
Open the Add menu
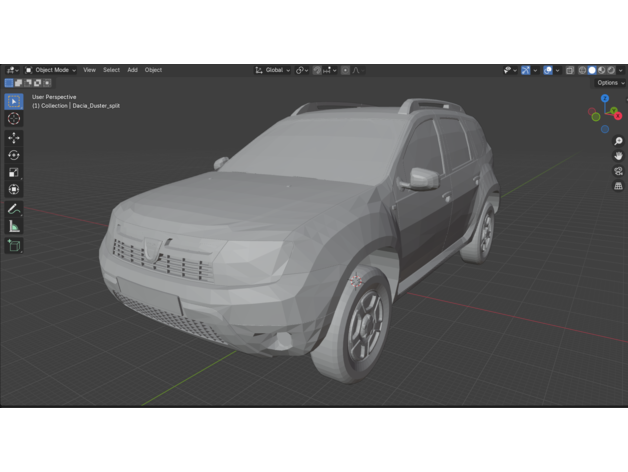(x=132, y=70)
